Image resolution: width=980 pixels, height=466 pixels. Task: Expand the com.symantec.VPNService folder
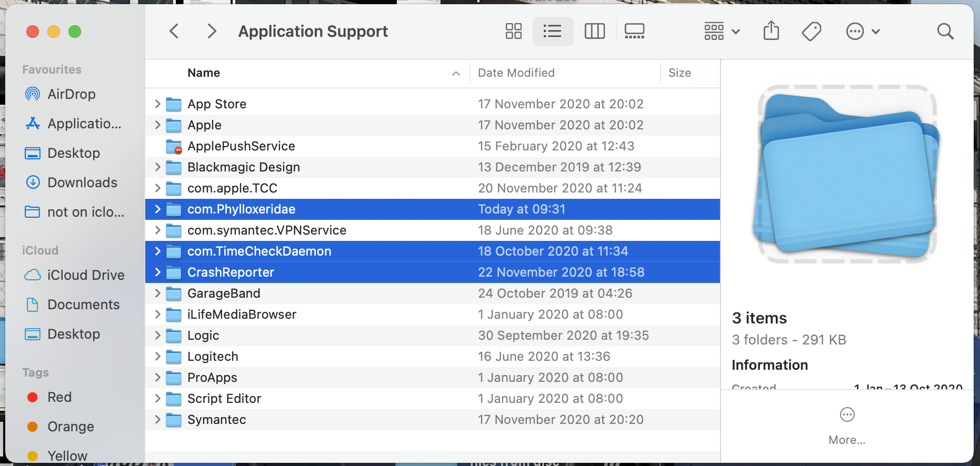coord(157,230)
